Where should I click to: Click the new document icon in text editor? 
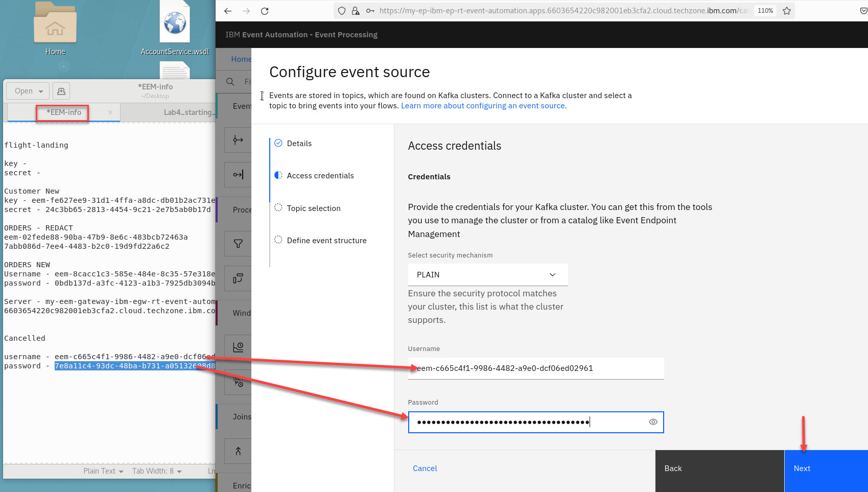point(61,91)
